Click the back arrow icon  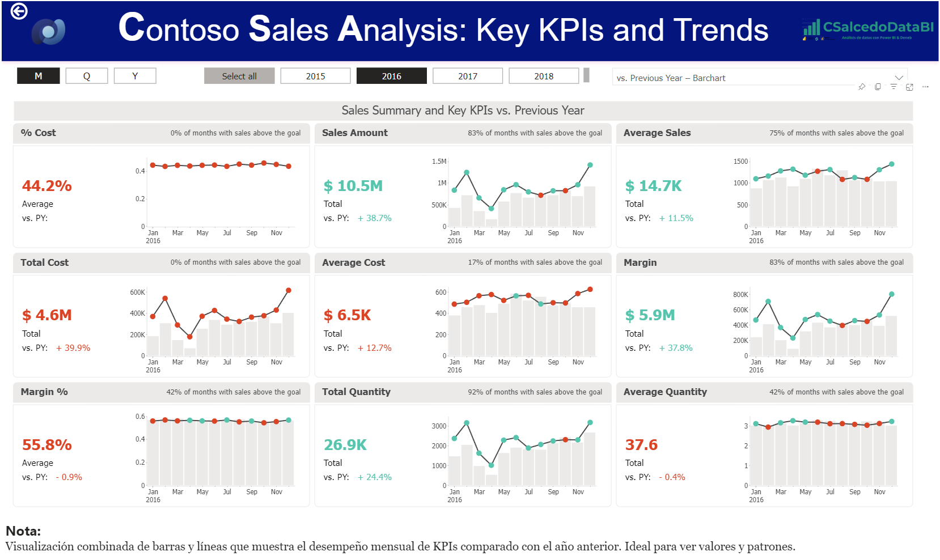click(x=19, y=11)
